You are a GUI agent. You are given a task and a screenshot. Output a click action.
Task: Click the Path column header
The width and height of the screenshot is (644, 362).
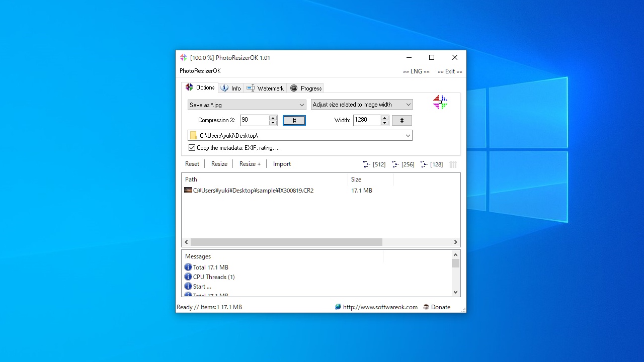(x=265, y=179)
